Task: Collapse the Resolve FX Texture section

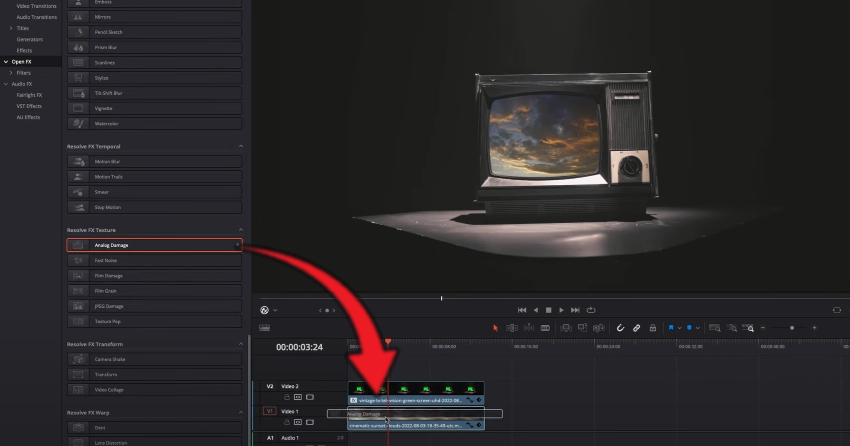Action: tap(241, 230)
